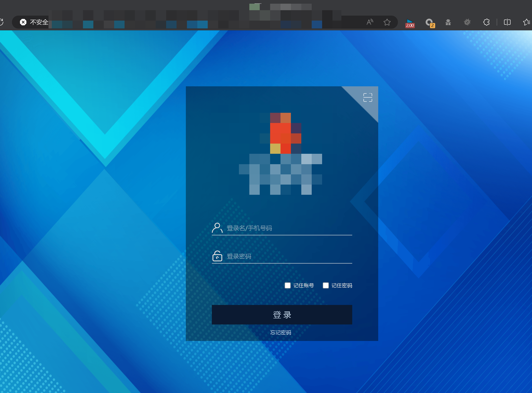
Task: Open the extension showing 2.00 badge
Action: [410, 23]
